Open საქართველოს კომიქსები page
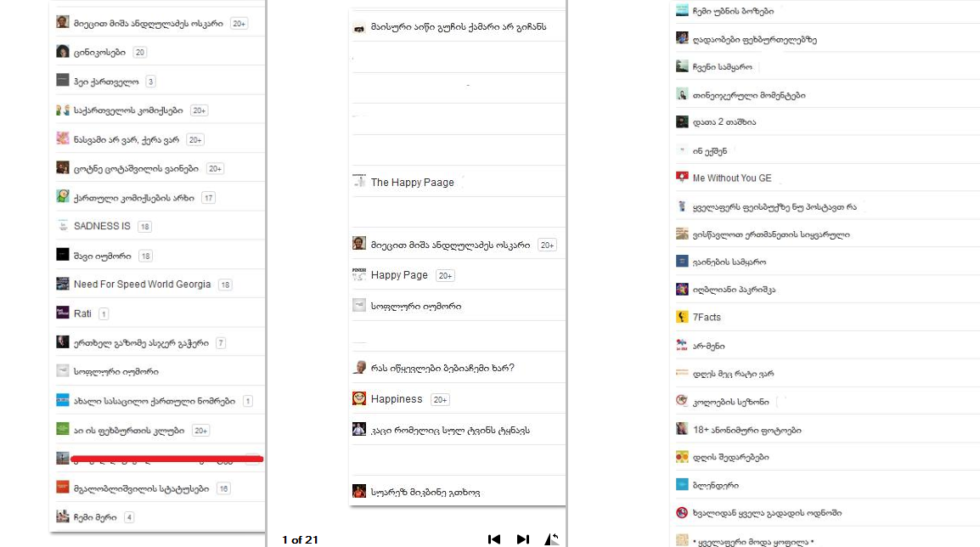The height and width of the screenshot is (547, 980). coord(128,110)
